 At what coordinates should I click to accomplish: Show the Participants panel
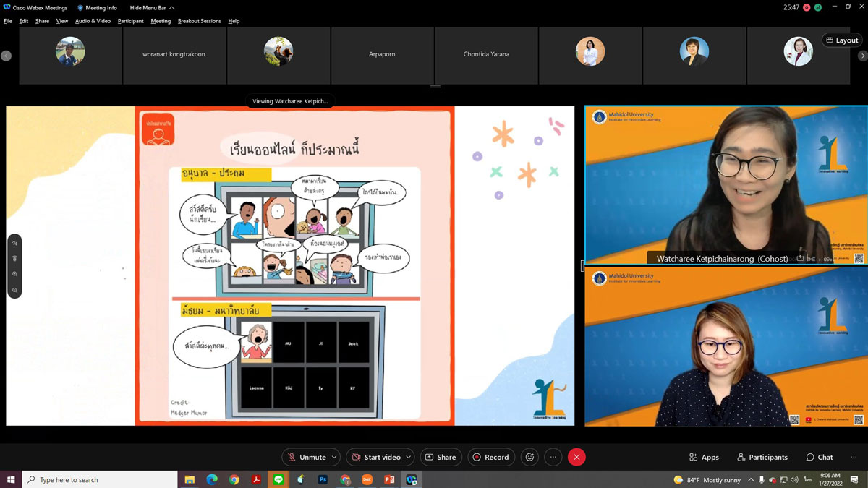[762, 457]
